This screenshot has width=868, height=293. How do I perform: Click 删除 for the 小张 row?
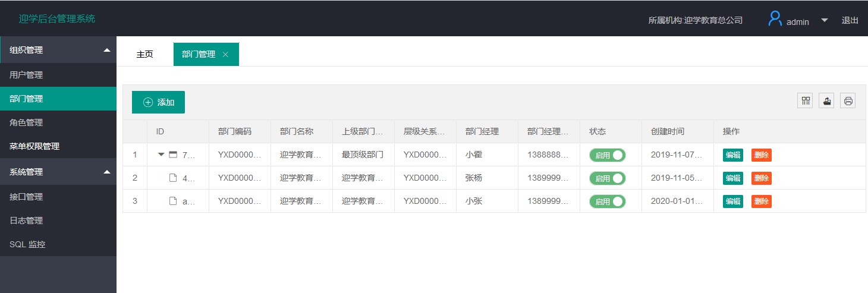(762, 201)
